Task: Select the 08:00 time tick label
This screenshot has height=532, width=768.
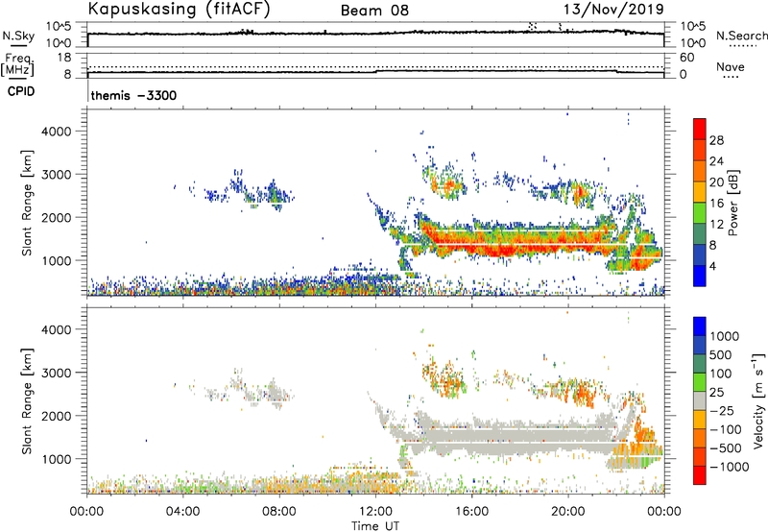Action: tap(279, 512)
